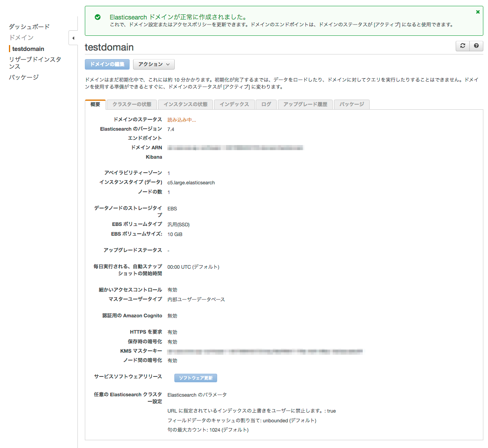Screen dimensions: 488x448
Task: Click the ドメイン sidebar heading
Action: click(x=21, y=37)
